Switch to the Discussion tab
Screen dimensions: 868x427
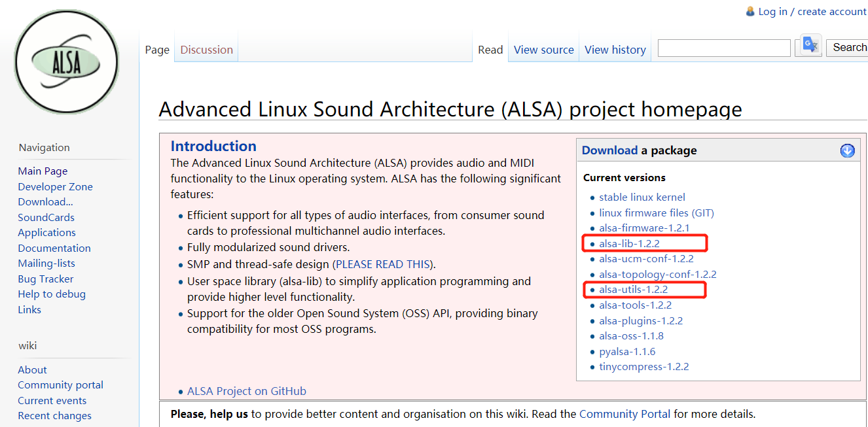point(206,50)
